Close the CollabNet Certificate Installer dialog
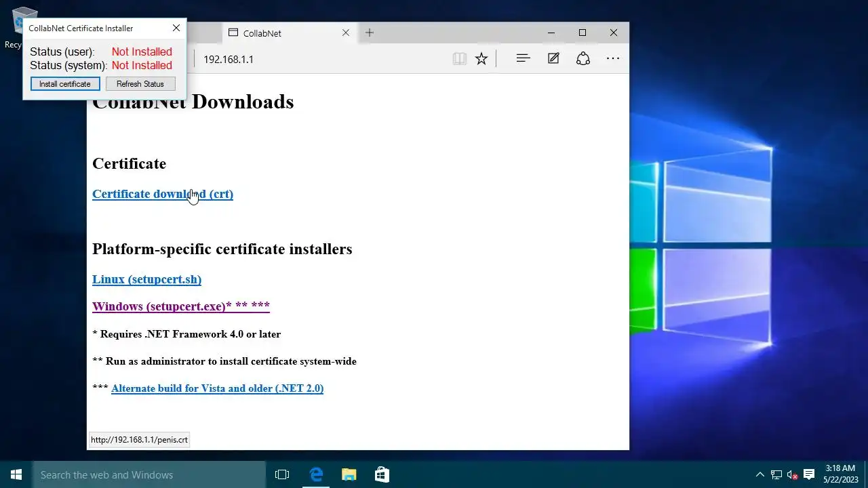The height and width of the screenshot is (488, 868). click(176, 28)
